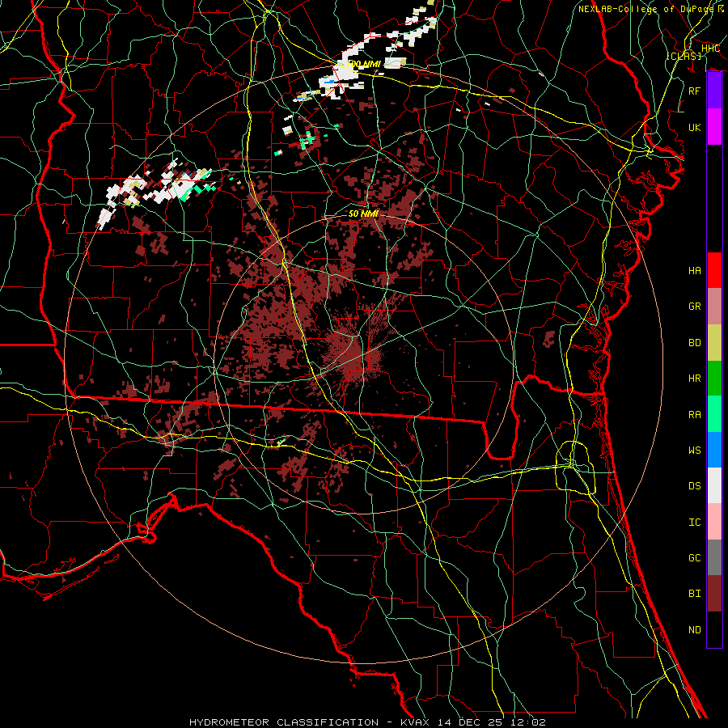Click the BI brown legend swatch

[x=714, y=594]
